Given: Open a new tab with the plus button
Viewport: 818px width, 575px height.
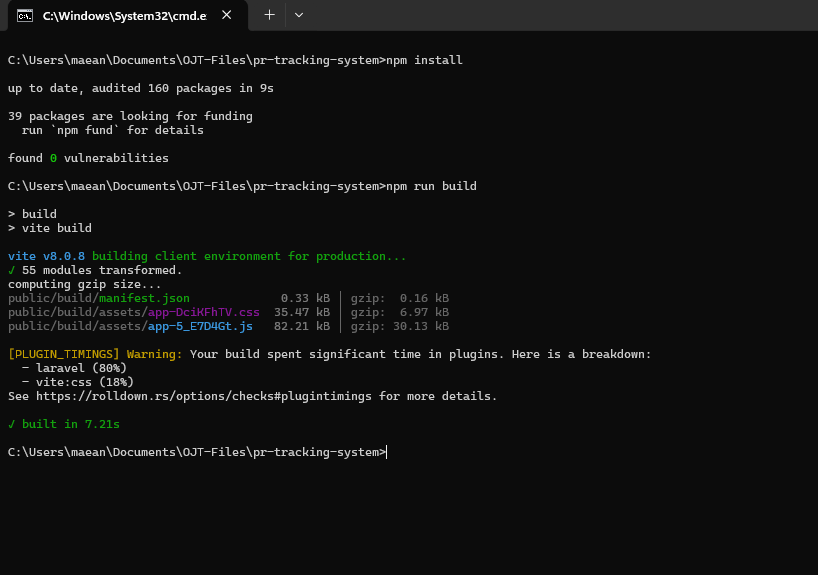Looking at the screenshot, I should [269, 15].
